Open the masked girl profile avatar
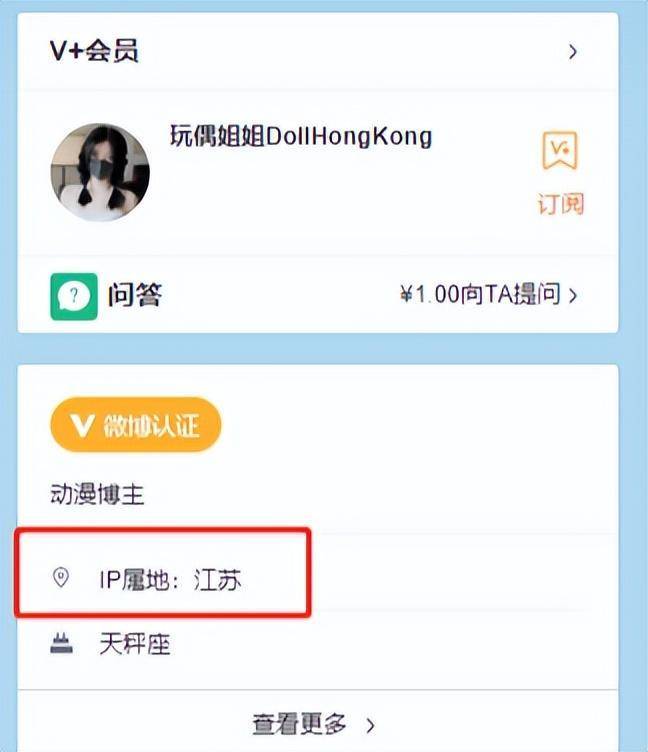 (100, 172)
